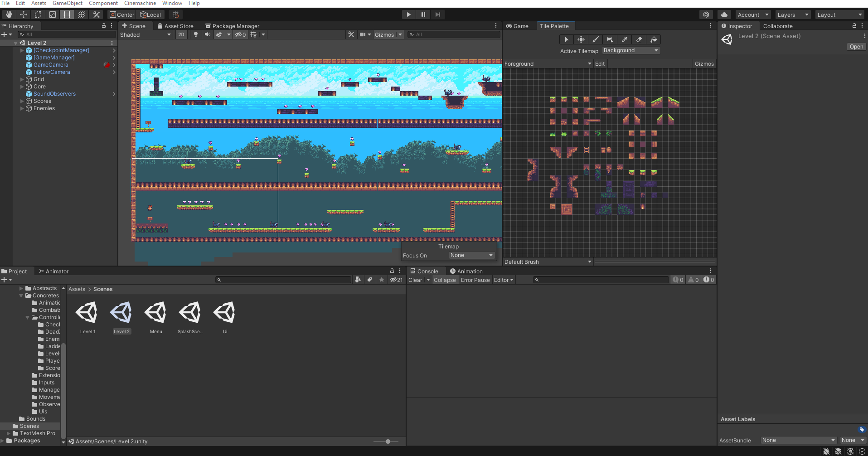Toggle scene audio speaker icon

(208, 34)
